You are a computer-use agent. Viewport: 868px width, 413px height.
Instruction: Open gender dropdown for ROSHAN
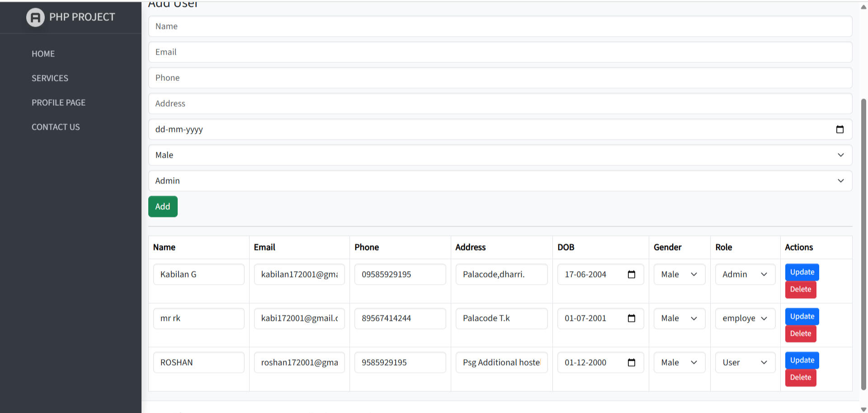679,362
